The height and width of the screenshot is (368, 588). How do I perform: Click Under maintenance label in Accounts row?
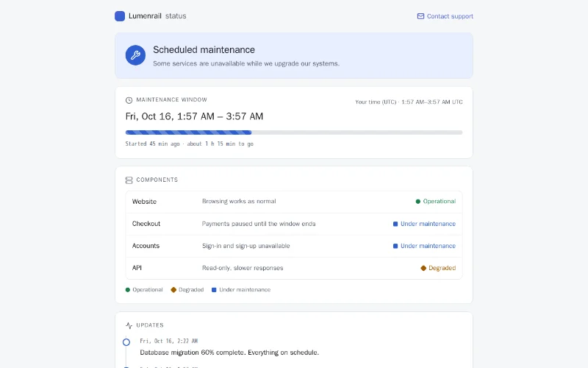click(x=429, y=246)
